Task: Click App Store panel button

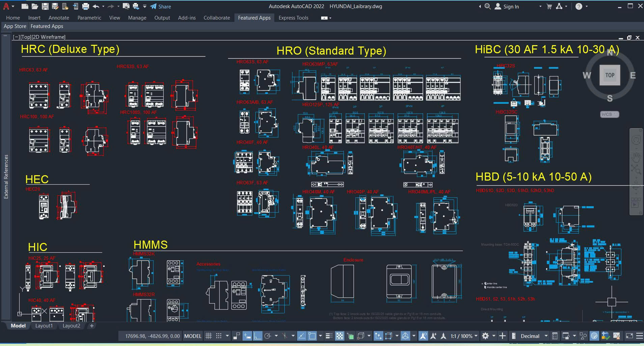Action: 15,26
